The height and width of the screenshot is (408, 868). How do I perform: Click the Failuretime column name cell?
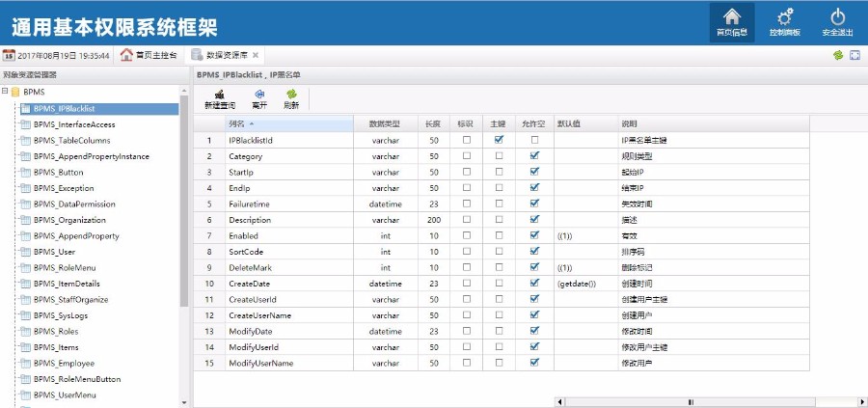pyautogui.click(x=289, y=204)
